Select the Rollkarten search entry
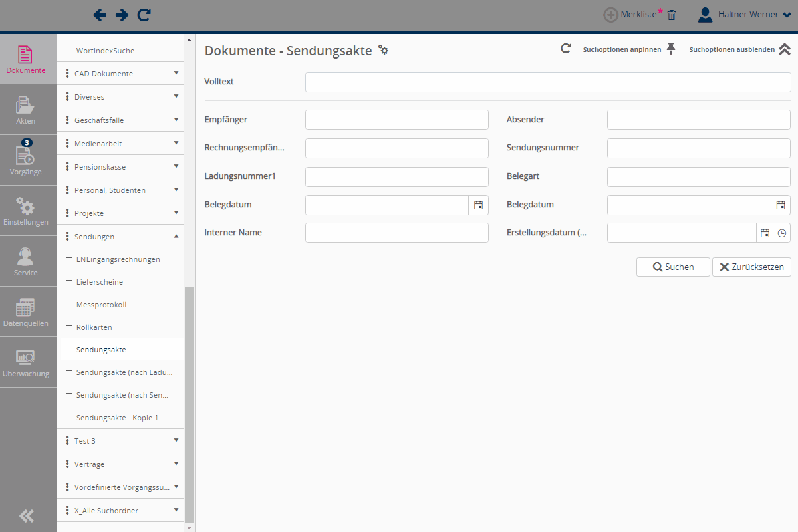Screen dimensions: 798x532 [x=94, y=327]
